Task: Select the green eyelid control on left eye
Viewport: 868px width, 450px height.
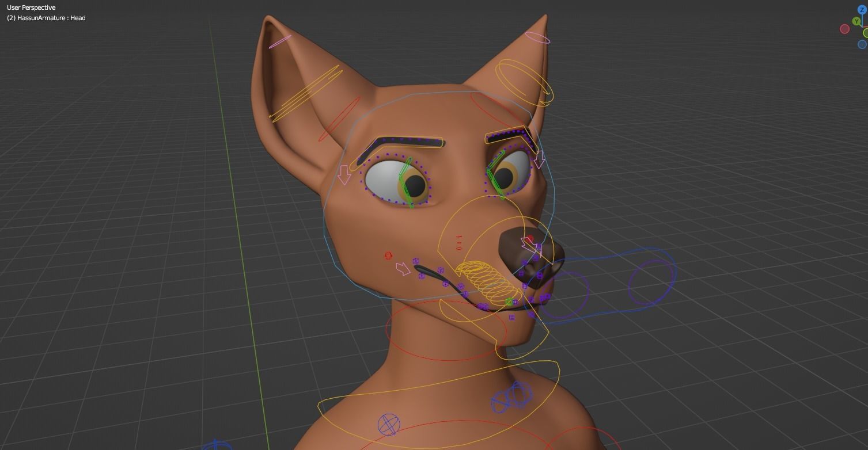Action: (x=407, y=182)
